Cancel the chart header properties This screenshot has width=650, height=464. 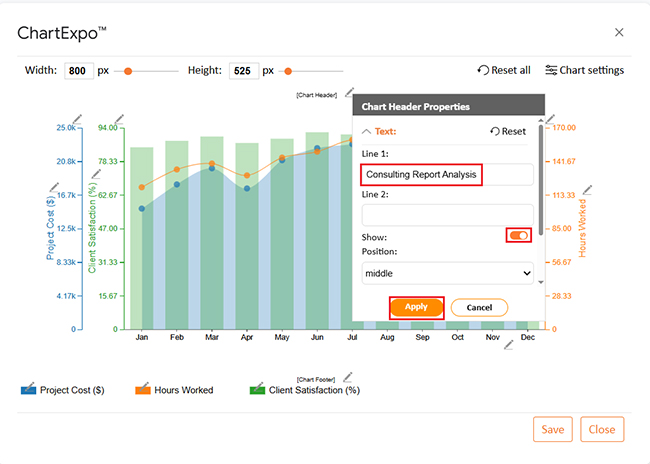point(479,307)
